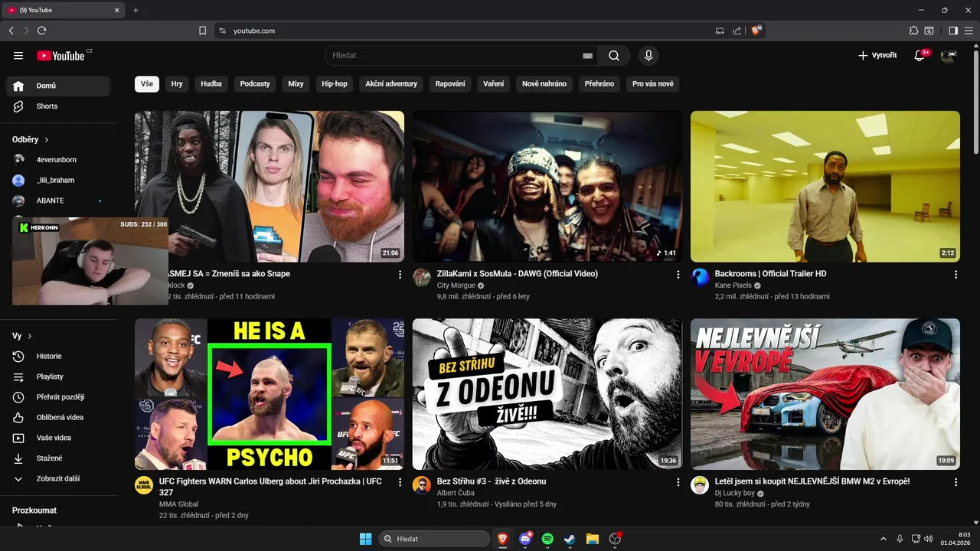Select the Hip-hop filter chip

[x=335, y=83]
